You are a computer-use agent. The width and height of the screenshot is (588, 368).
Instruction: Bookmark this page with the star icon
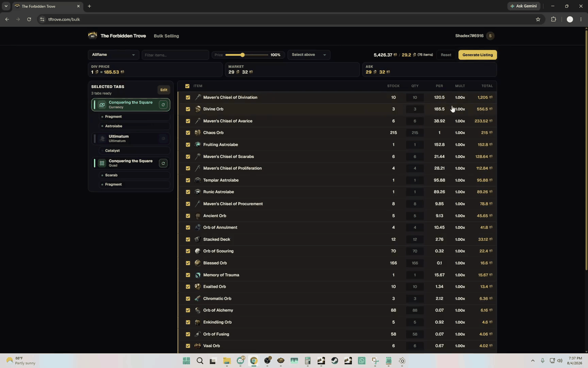pos(538,20)
